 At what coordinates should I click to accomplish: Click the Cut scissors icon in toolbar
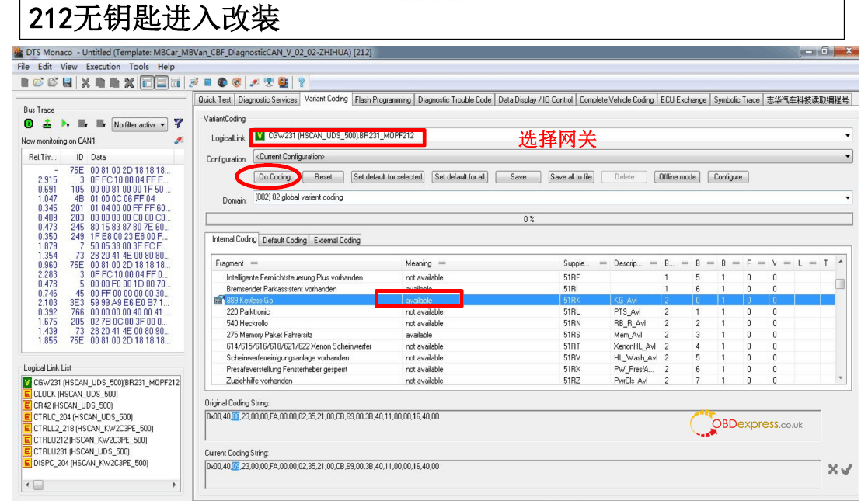[x=85, y=82]
